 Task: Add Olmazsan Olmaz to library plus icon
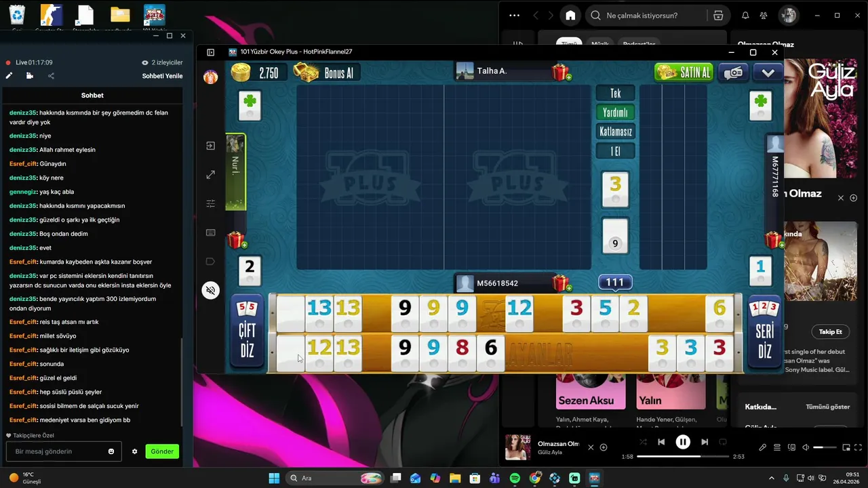tap(604, 447)
